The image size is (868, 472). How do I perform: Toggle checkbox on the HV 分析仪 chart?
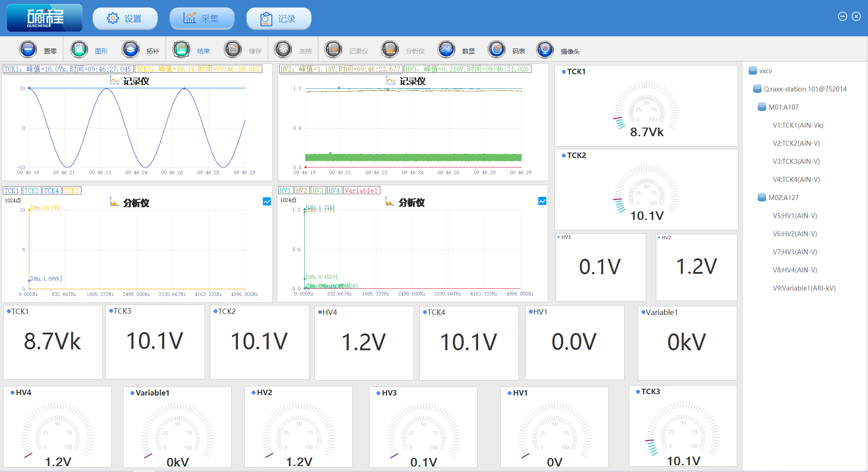[x=542, y=201]
